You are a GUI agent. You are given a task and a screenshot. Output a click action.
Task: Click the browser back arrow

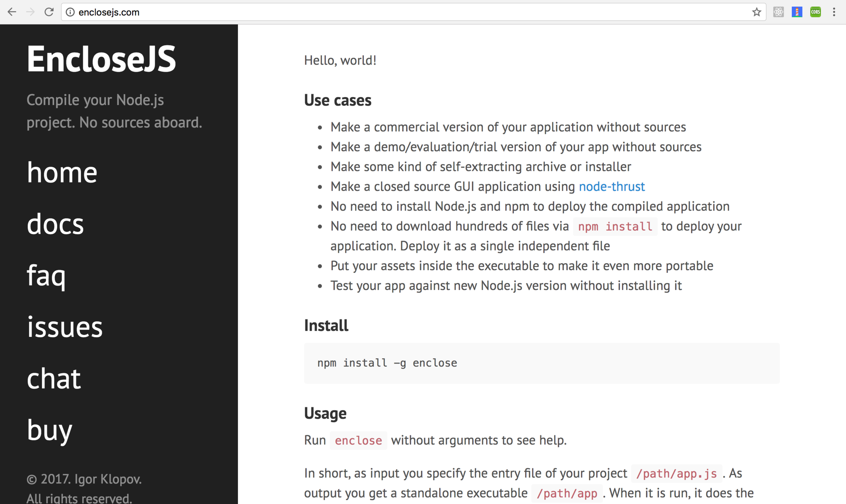(12, 12)
